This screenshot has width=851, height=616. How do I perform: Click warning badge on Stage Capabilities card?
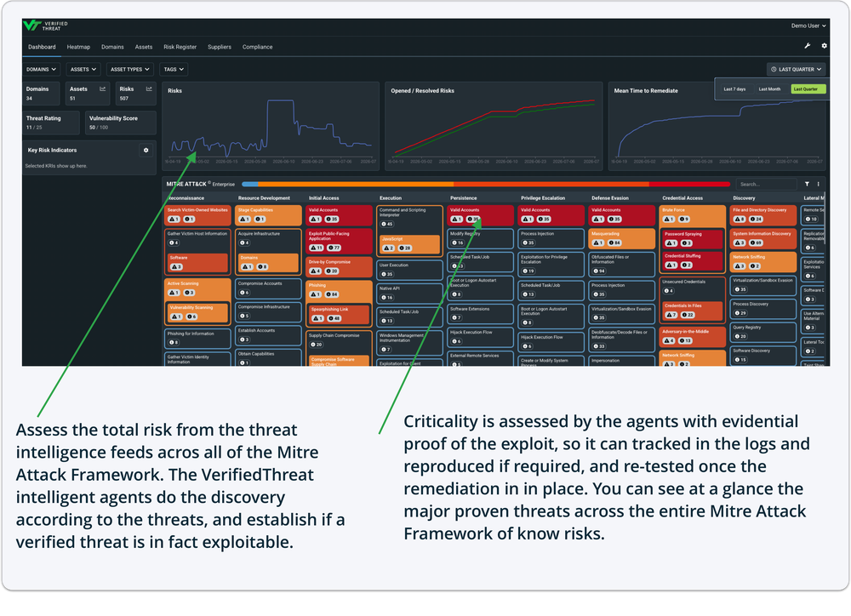tap(244, 220)
